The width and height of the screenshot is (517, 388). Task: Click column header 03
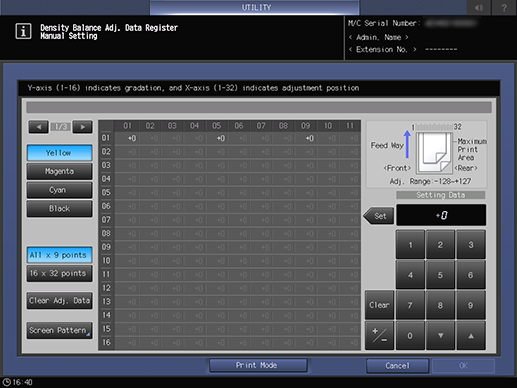172,126
